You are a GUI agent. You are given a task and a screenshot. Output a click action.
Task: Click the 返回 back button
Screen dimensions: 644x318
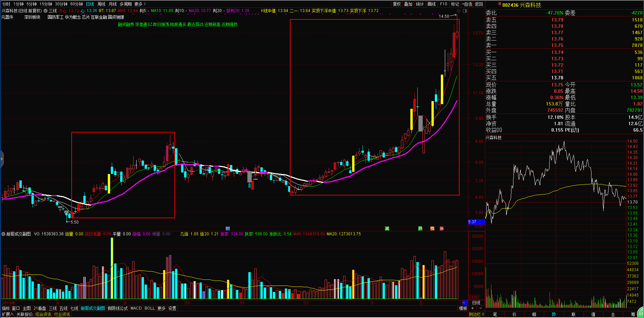click(479, 4)
